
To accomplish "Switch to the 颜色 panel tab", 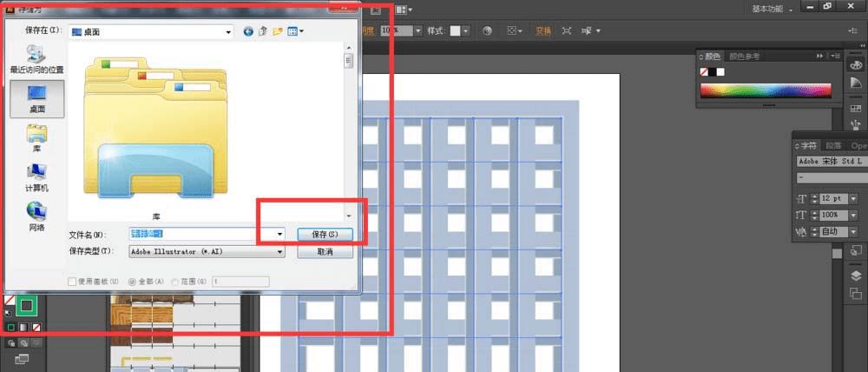I will (713, 56).
